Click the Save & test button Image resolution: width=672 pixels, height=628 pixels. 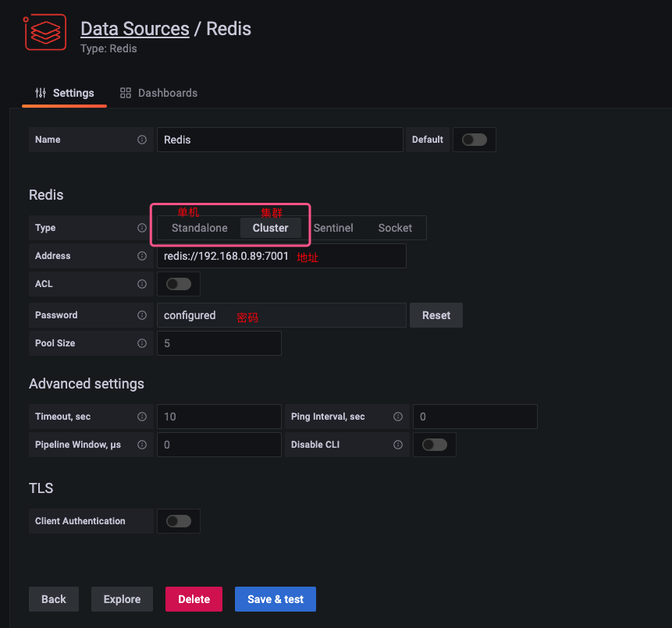point(276,599)
